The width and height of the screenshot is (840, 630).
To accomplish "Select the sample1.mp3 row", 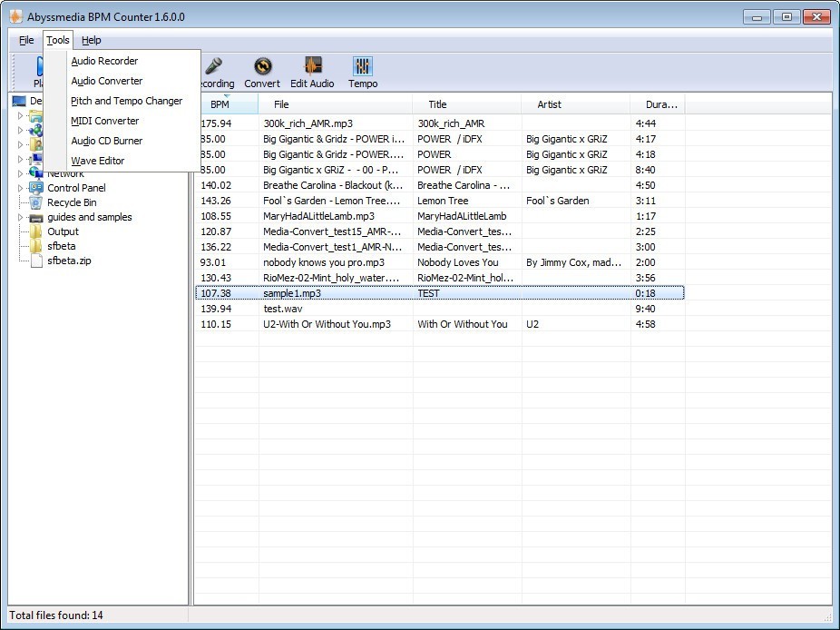I will (363, 293).
